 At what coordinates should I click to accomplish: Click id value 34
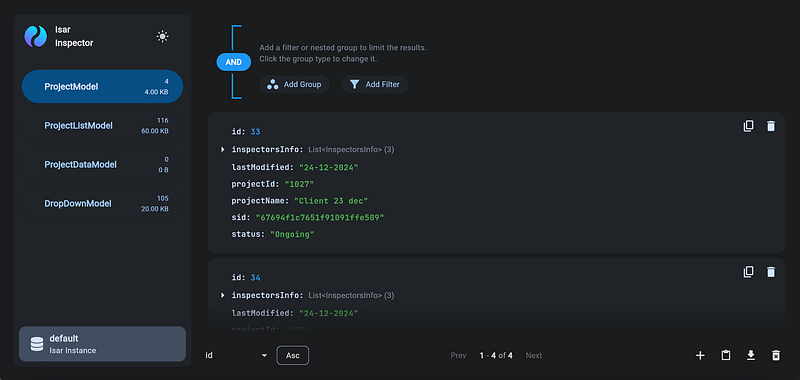tap(255, 277)
